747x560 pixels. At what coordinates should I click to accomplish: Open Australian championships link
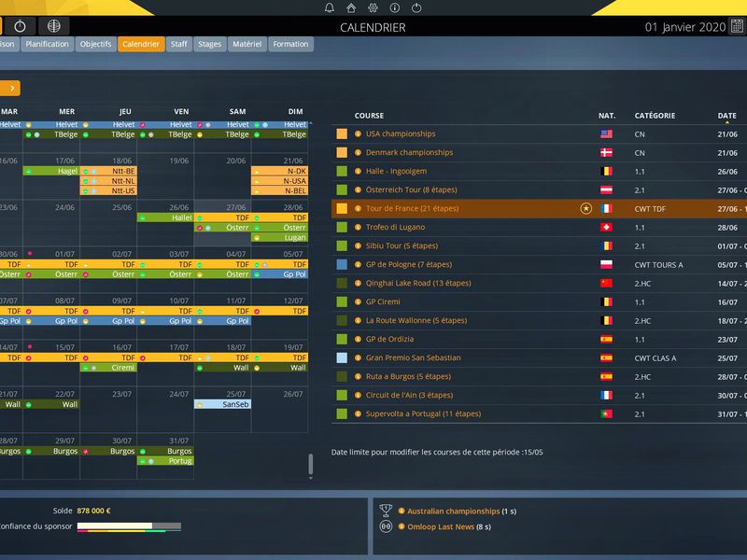pos(454,511)
